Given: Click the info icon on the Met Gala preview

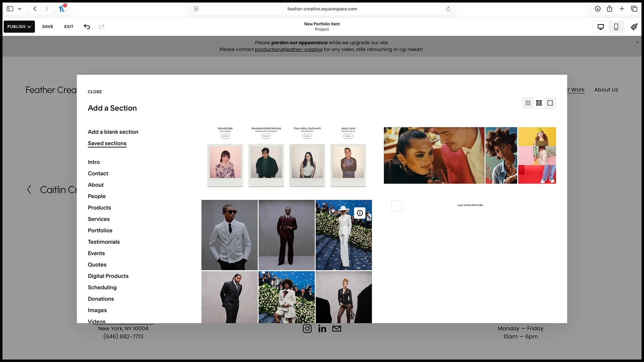Looking at the screenshot, I should 360,213.
